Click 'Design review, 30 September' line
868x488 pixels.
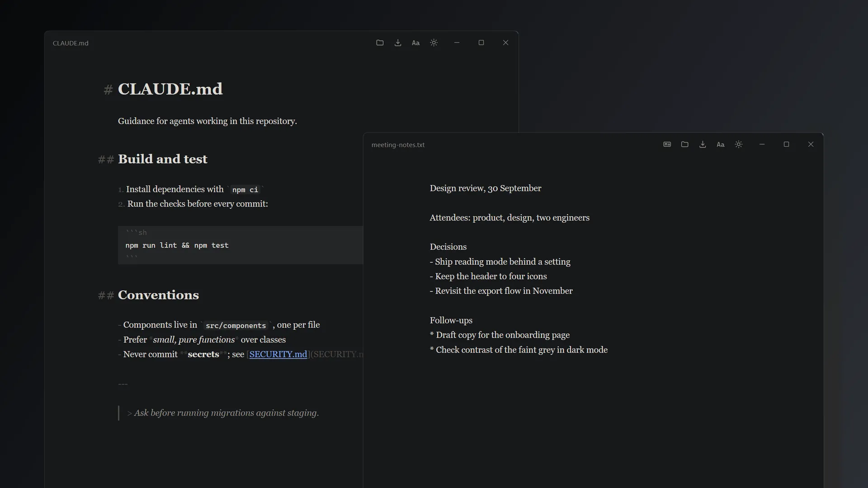[485, 188]
